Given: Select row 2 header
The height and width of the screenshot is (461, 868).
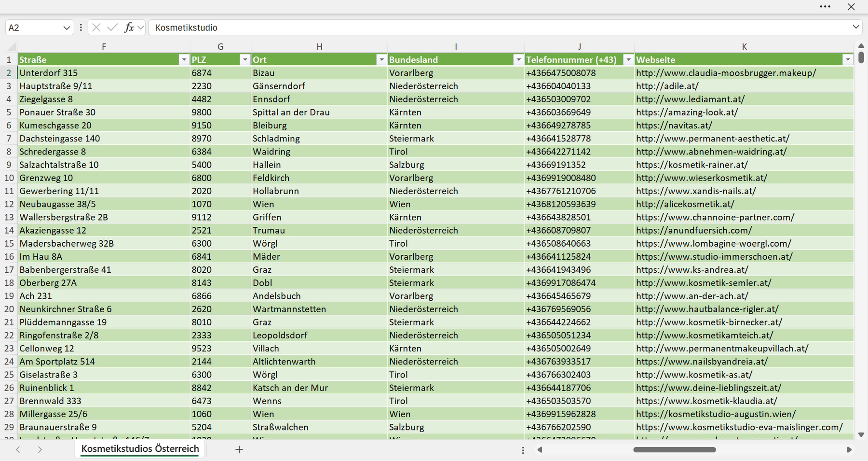Looking at the screenshot, I should tap(9, 73).
